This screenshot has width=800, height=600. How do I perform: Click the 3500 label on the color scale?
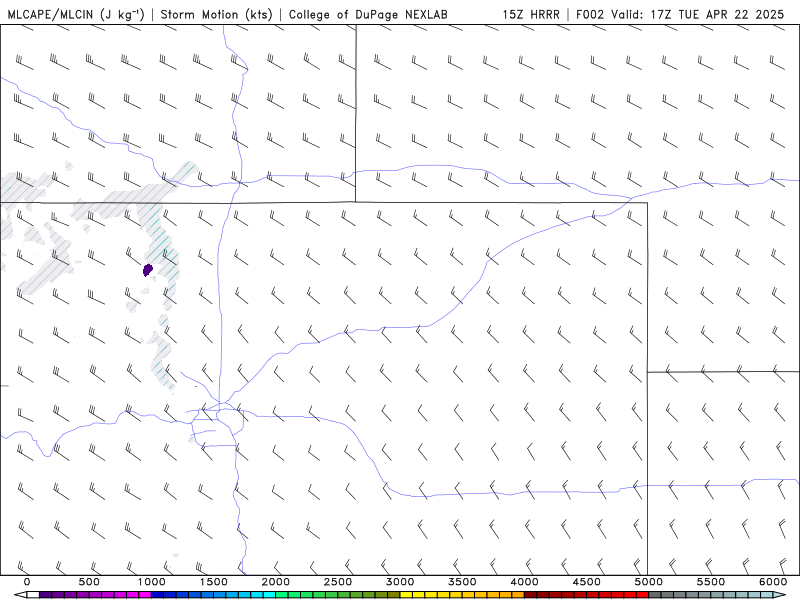(462, 582)
